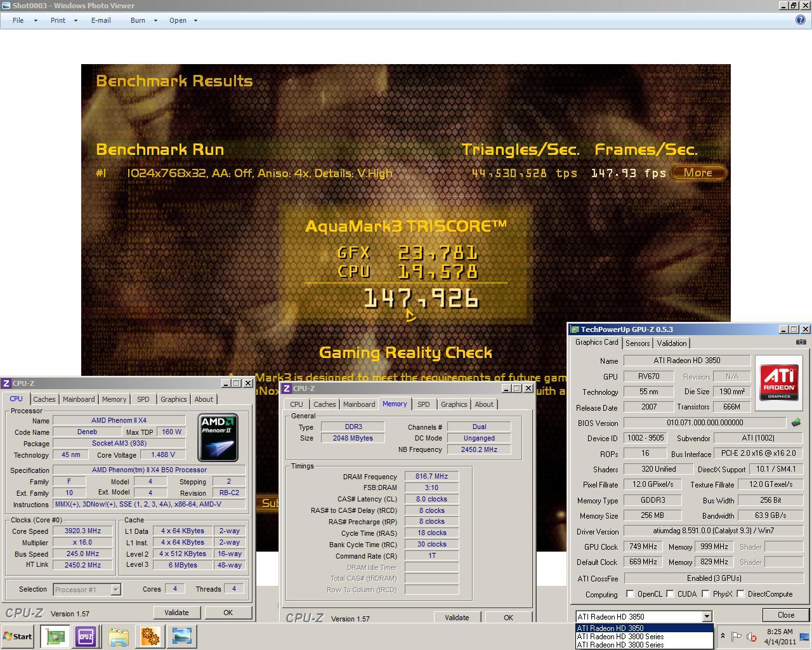Open Caches tab in the Memory CPU-Z window
The image size is (812, 650).
324,404
